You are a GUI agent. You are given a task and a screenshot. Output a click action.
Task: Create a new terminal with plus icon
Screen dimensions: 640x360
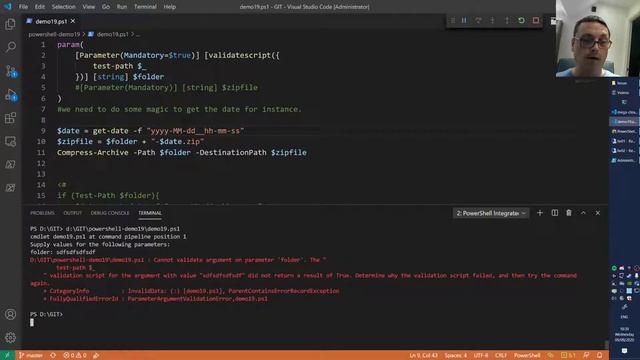[x=540, y=213]
